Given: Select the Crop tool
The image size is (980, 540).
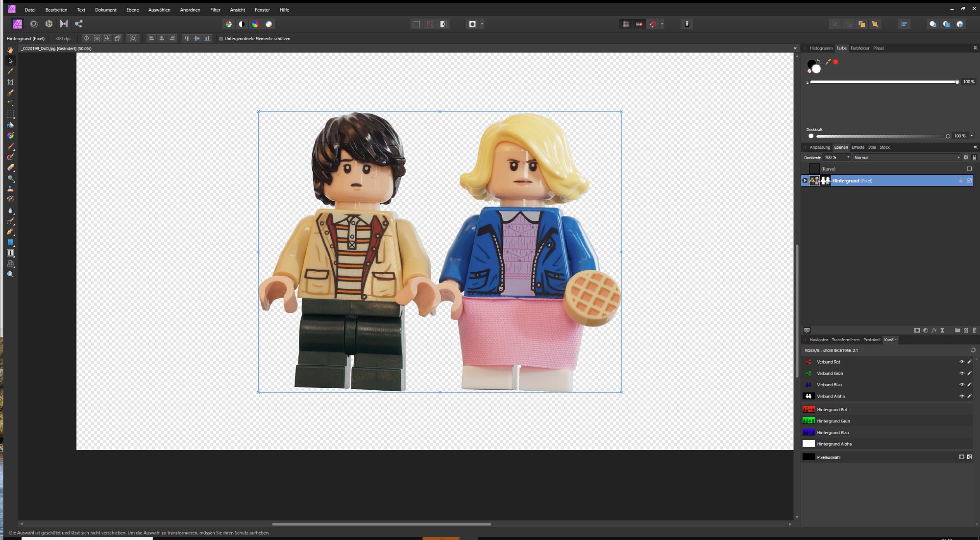Looking at the screenshot, I should 10,82.
